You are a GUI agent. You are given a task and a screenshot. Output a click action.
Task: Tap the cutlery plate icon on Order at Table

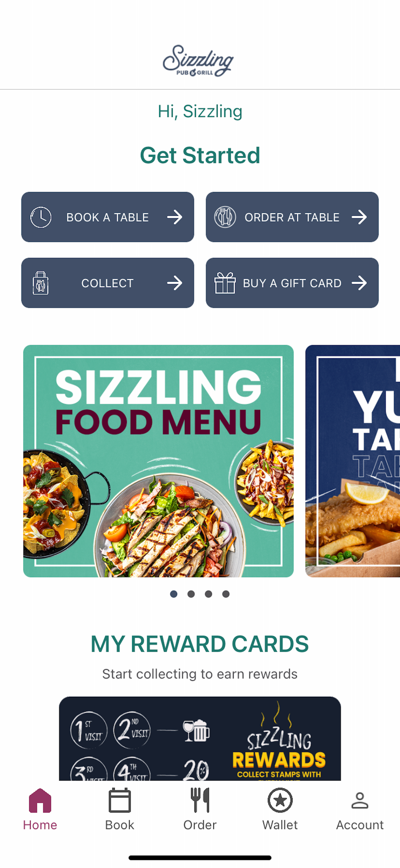[x=225, y=217]
